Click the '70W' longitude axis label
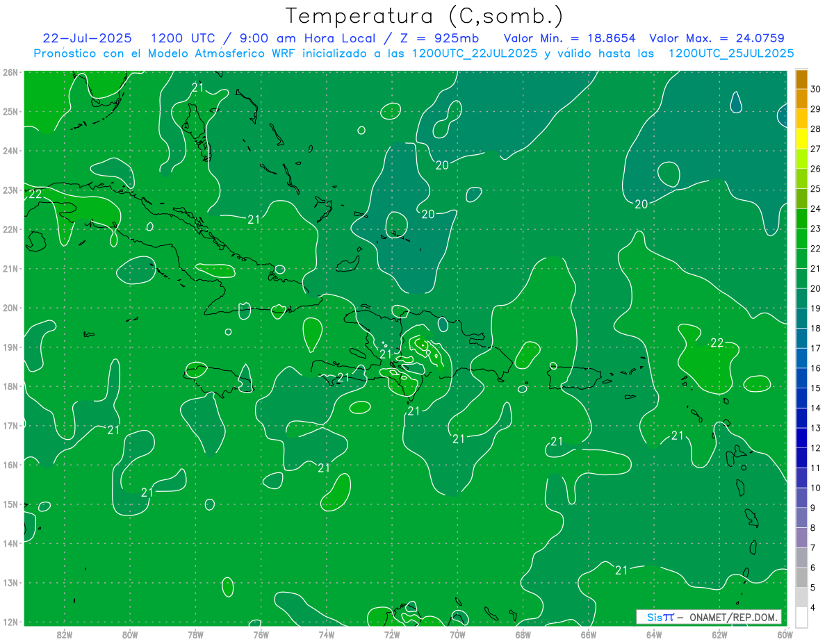 coord(457,634)
